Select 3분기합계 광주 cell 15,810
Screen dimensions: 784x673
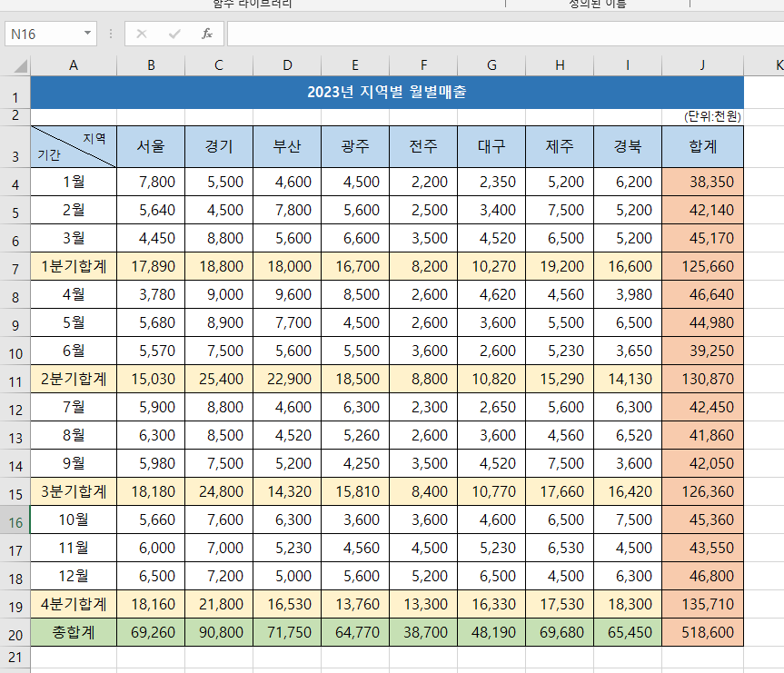coord(355,491)
